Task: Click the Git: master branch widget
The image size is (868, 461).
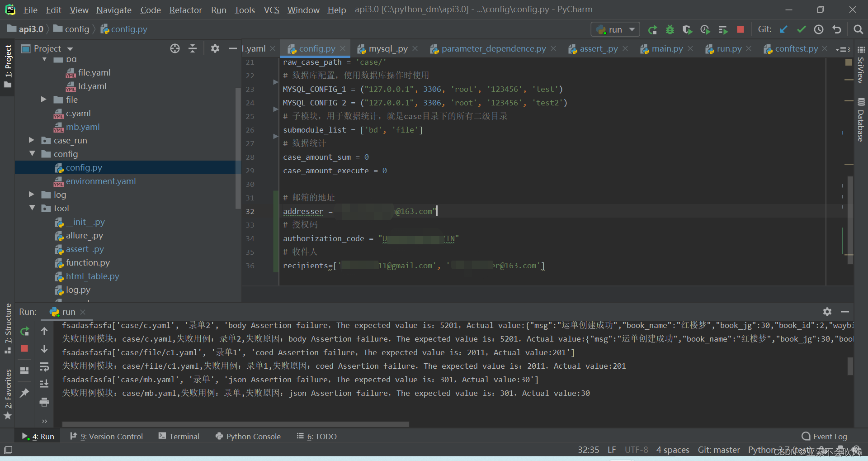Action: 719,450
